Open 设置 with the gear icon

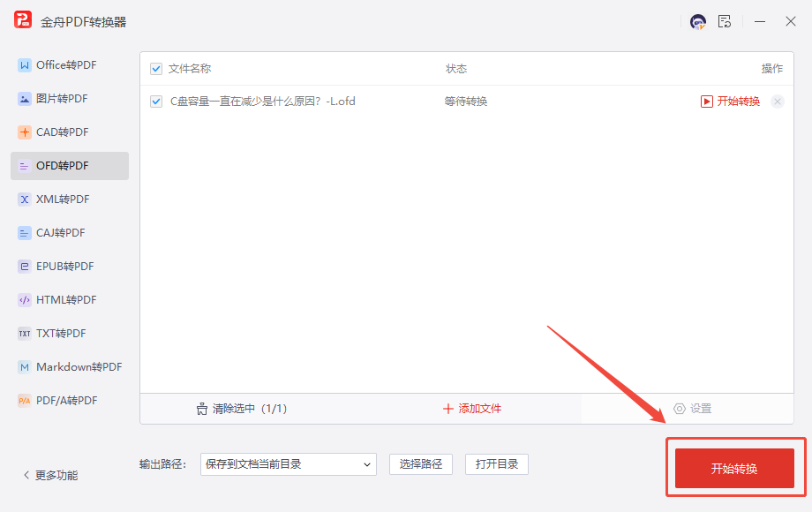[x=692, y=409]
